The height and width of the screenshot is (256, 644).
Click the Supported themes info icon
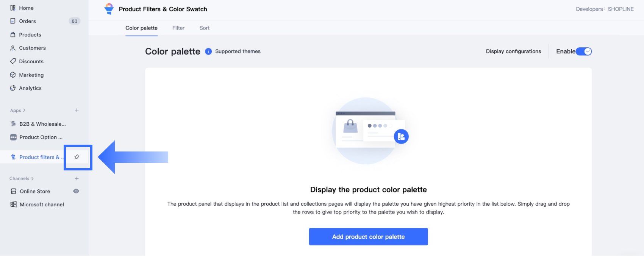click(x=208, y=52)
